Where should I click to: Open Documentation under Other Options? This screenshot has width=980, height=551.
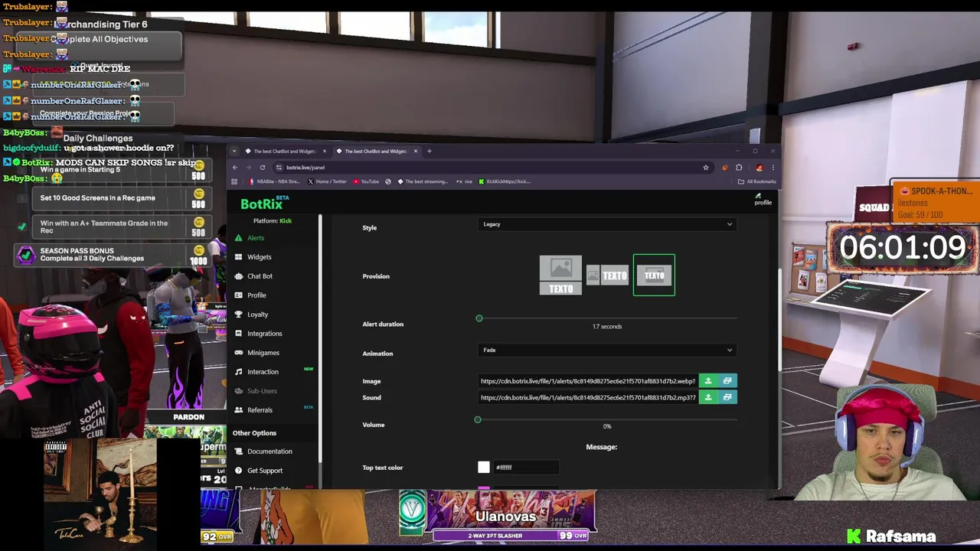(x=269, y=452)
